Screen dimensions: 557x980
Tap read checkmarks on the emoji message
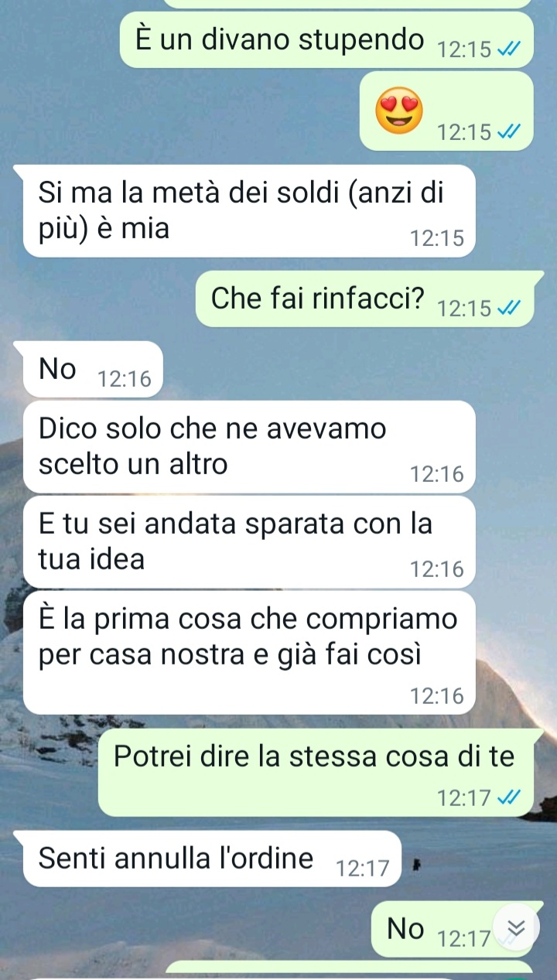(x=508, y=133)
